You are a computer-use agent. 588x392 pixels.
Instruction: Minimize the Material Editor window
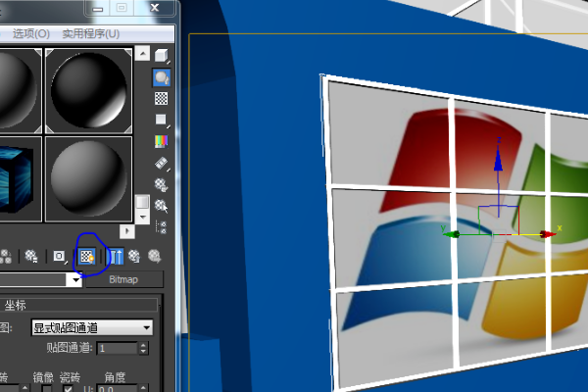(98, 8)
